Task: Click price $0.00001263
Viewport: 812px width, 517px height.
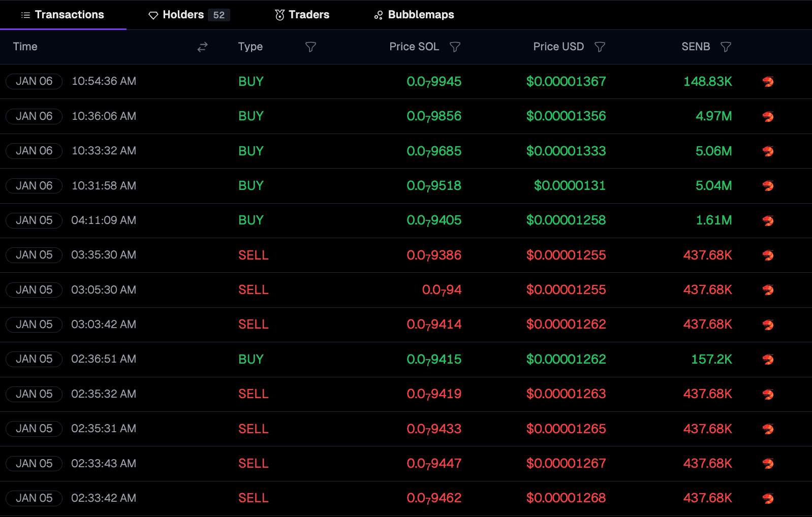Action: click(x=566, y=394)
